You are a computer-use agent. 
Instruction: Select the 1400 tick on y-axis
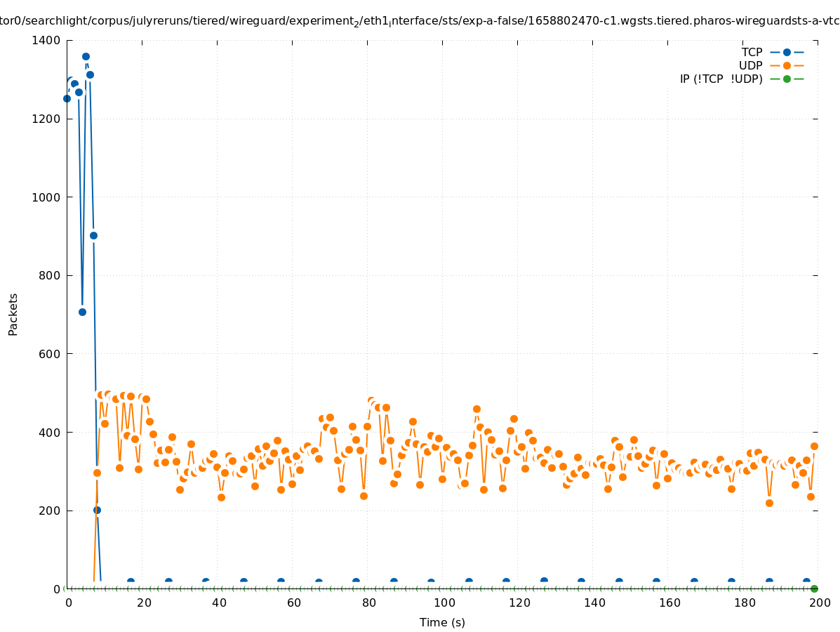[46, 41]
